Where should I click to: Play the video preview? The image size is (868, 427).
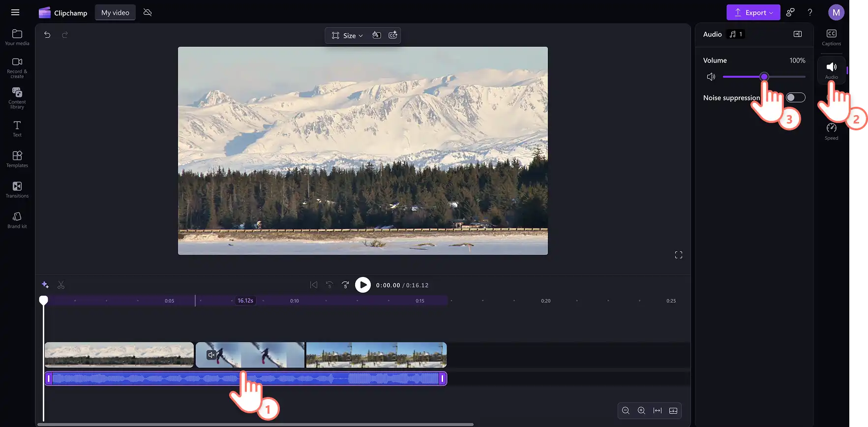pyautogui.click(x=363, y=285)
